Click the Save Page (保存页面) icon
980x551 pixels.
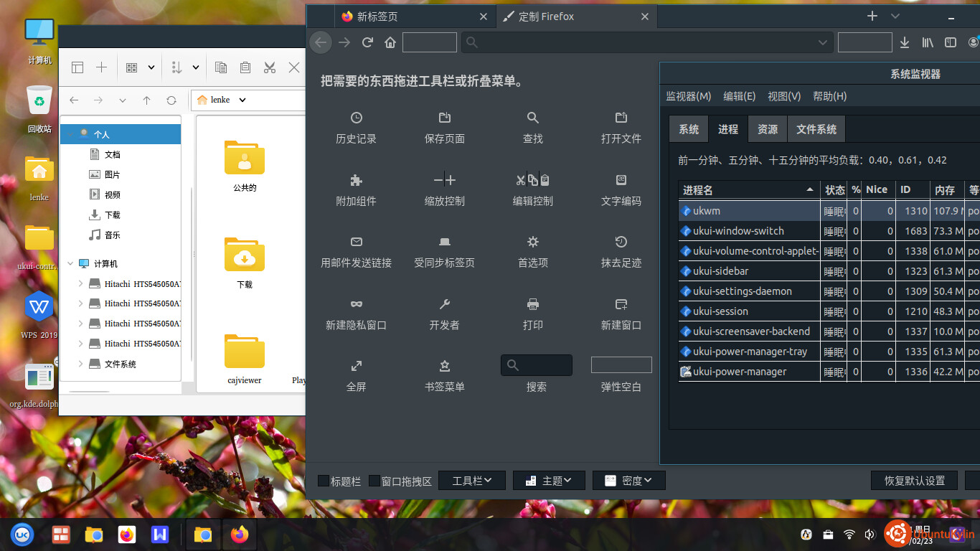pos(444,118)
